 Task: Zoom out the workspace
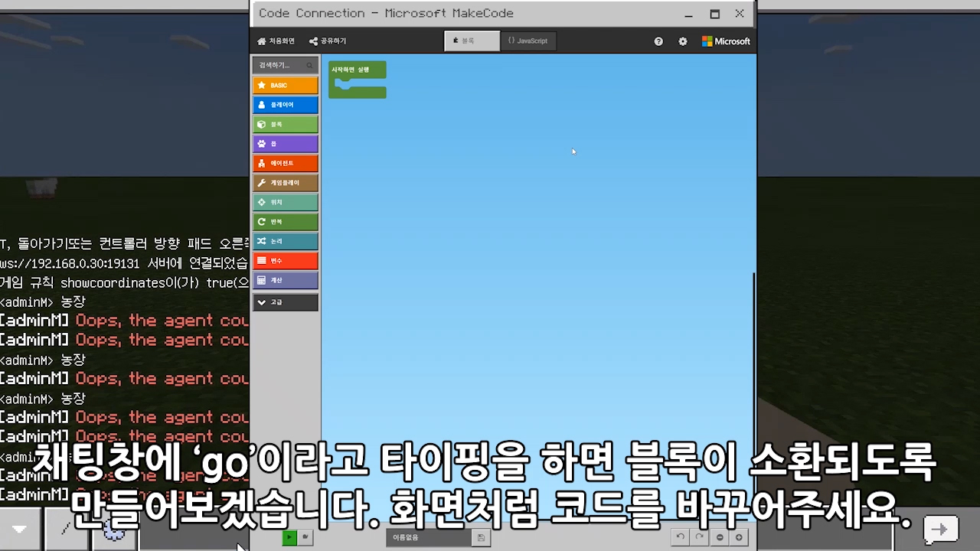[x=720, y=538]
